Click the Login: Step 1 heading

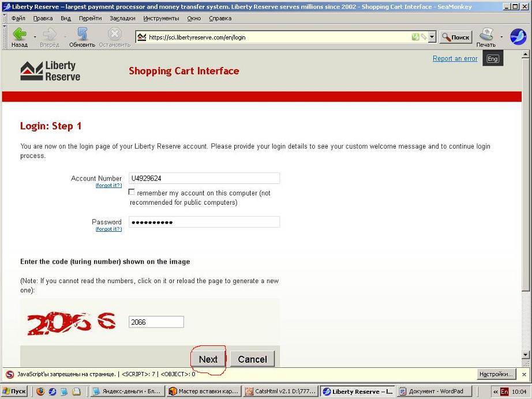coord(51,126)
